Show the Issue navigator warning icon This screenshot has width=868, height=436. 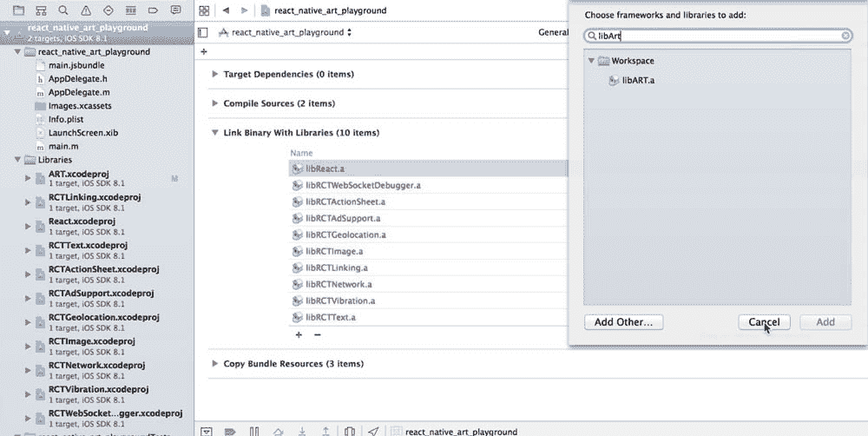click(85, 10)
